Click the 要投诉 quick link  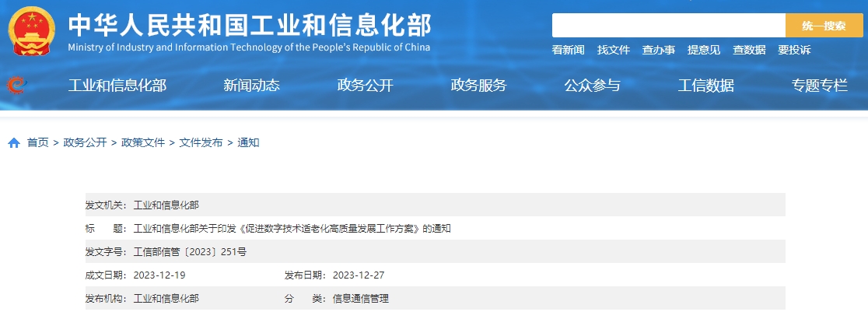[794, 50]
